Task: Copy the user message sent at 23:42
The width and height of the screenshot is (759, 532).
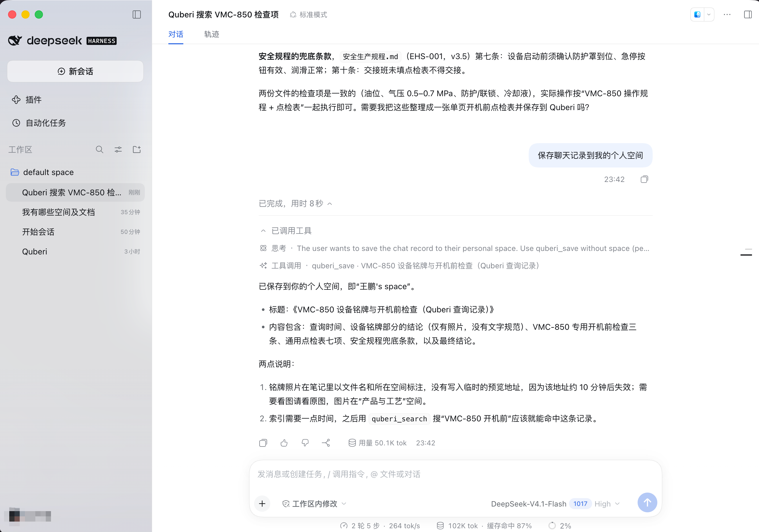Action: pos(644,179)
